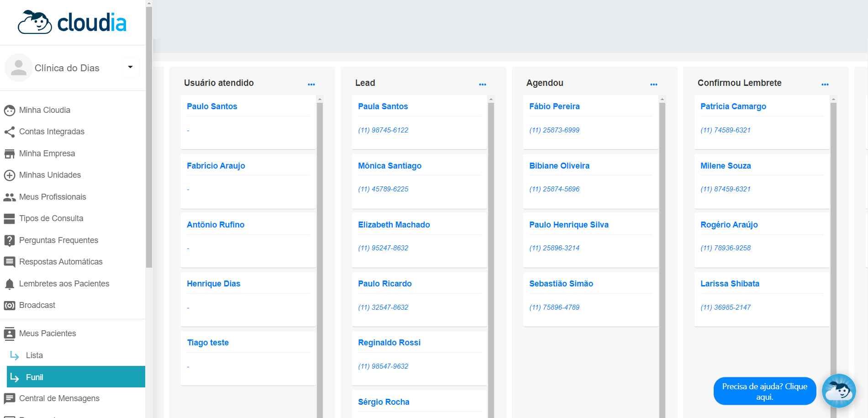Open the Paula Santos lead card
The width and height of the screenshot is (868, 418).
[x=420, y=122]
